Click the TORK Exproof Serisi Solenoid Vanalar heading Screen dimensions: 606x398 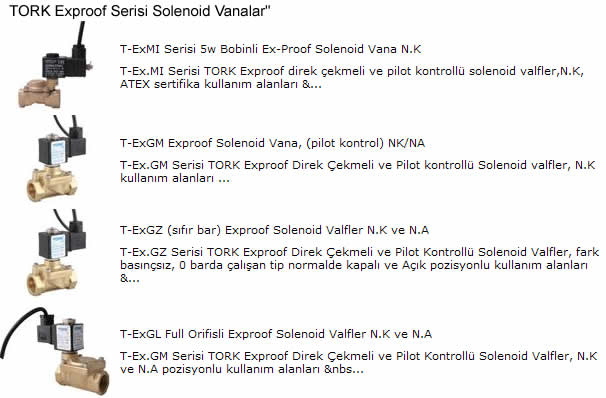(140, 11)
